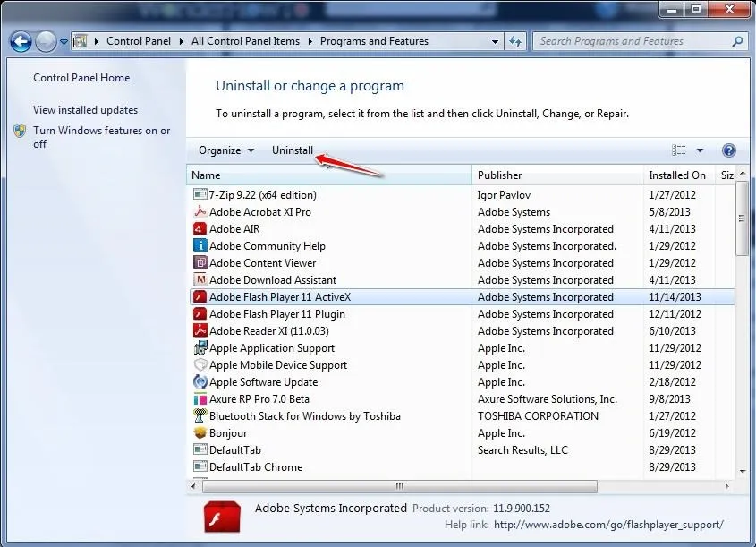Click the vertical scrollbar down arrow
This screenshot has width=756, height=547.
(x=742, y=471)
